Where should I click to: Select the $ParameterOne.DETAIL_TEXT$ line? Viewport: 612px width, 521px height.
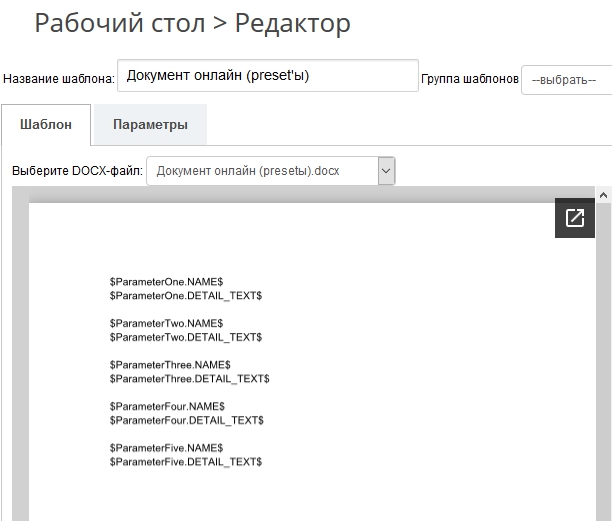[185, 296]
